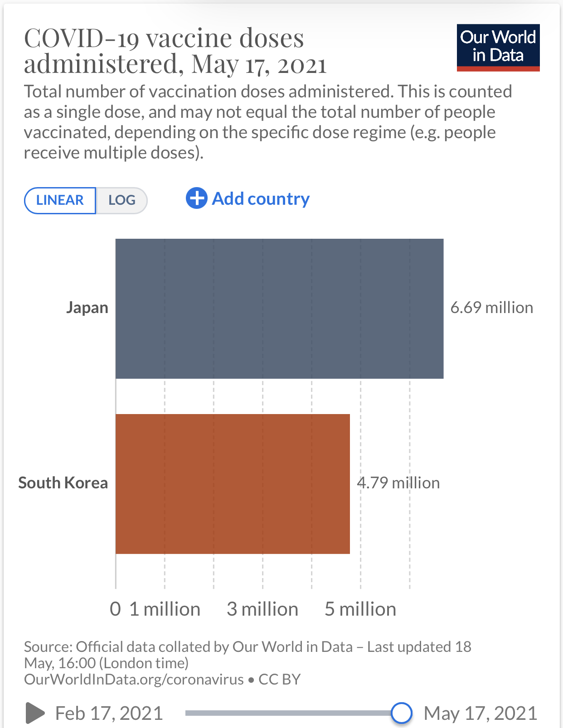The width and height of the screenshot is (563, 728).
Task: Grab the circular timeline slider handle
Action: [x=401, y=713]
